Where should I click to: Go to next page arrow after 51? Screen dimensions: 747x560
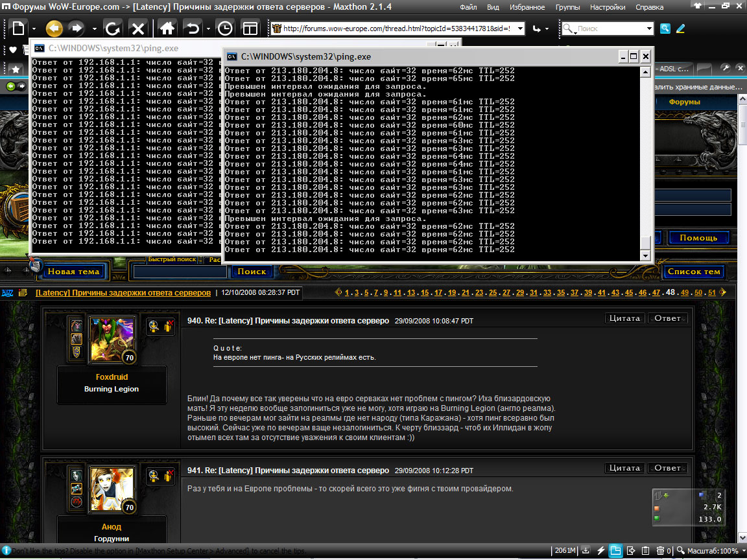723,292
